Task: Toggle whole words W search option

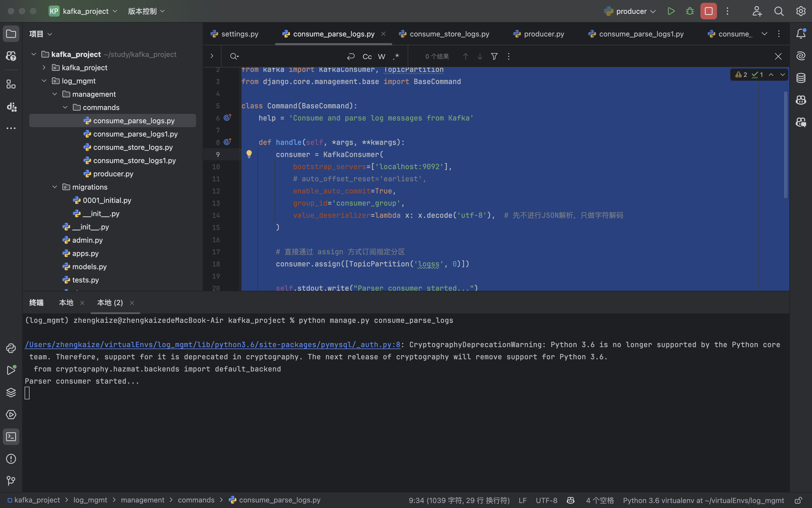Action: tap(381, 56)
